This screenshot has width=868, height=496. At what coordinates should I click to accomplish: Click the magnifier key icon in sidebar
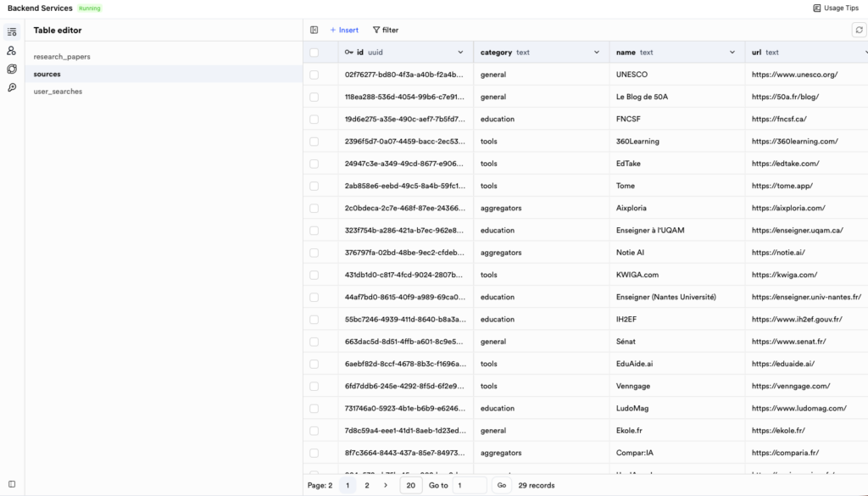point(12,87)
